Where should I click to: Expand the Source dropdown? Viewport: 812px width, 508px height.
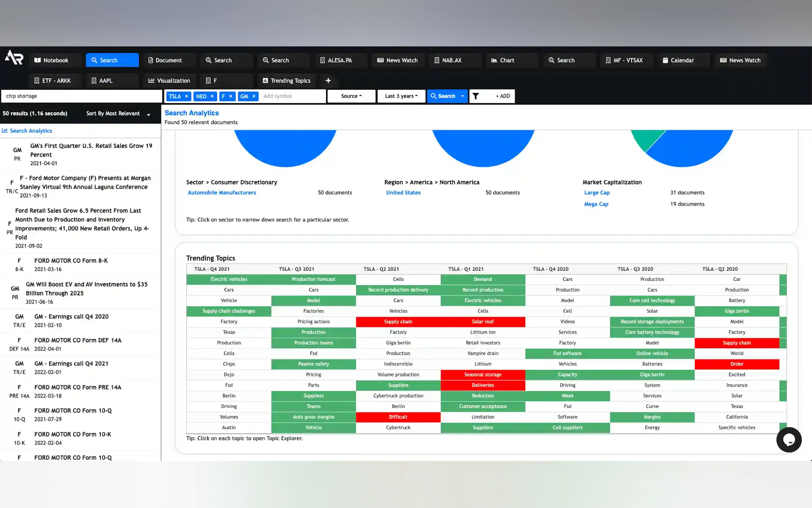coord(351,96)
